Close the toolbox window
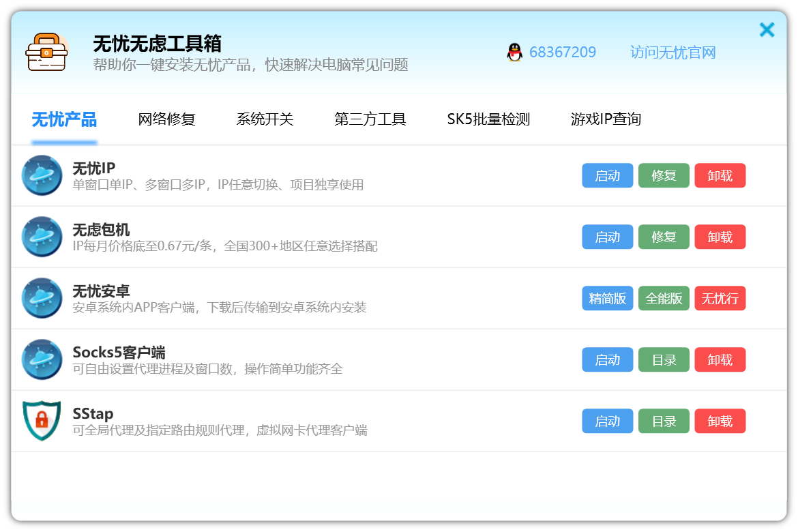 coord(767,30)
